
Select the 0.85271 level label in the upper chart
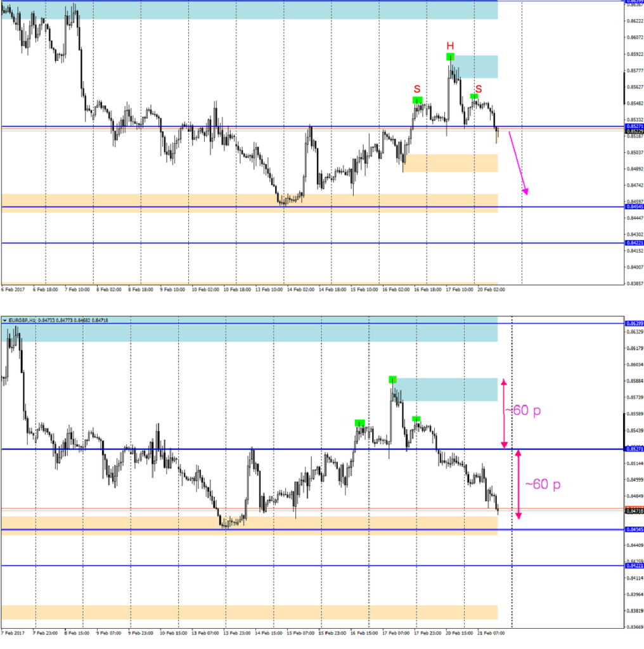coord(634,126)
